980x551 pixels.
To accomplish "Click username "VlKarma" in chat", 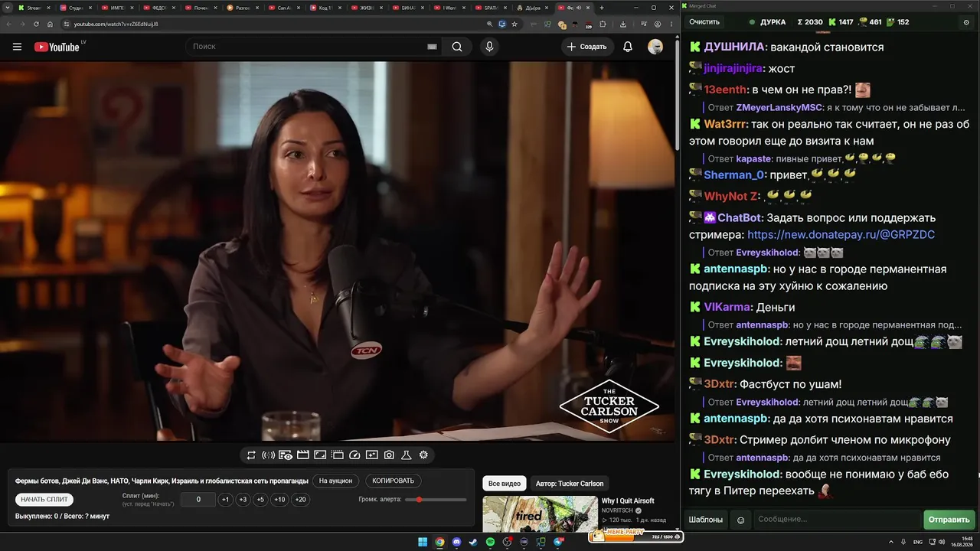I will (727, 307).
